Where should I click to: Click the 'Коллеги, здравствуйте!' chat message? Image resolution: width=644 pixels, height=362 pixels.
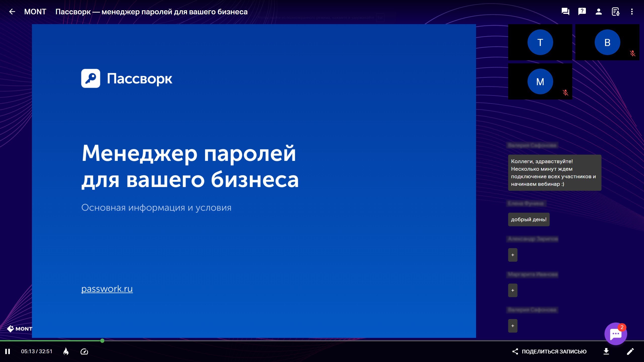coord(555,173)
